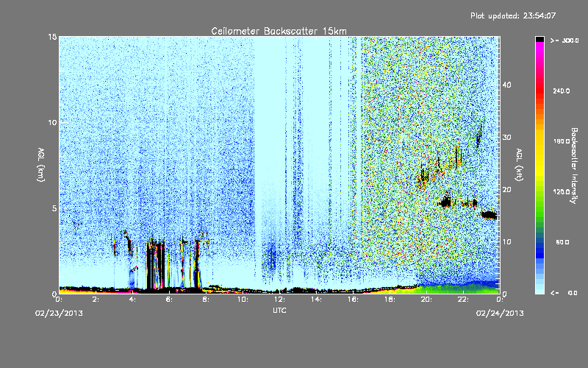The width and height of the screenshot is (588, 368).
Task: Click the '18:' hour tick label
Action: [x=390, y=300]
